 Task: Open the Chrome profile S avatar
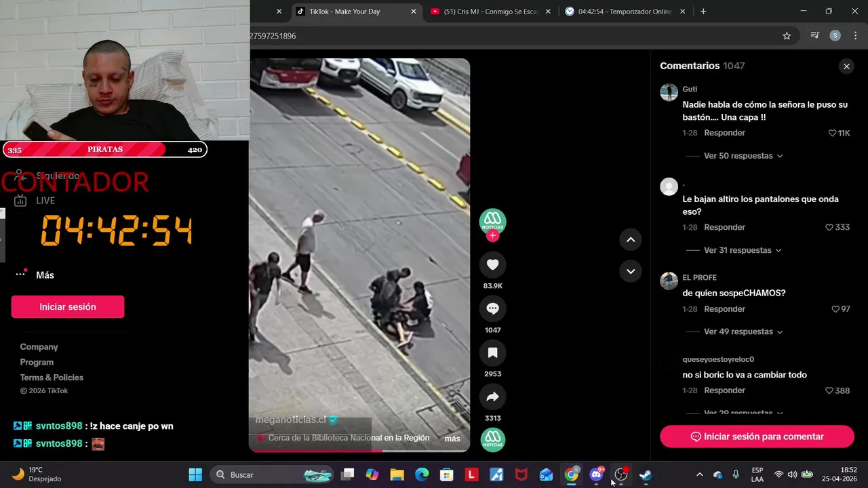click(835, 36)
